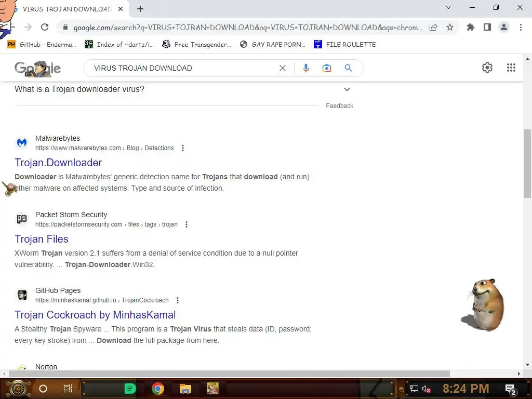The width and height of the screenshot is (532, 399).
Task: Open the Windows Start button
Action: click(18, 389)
